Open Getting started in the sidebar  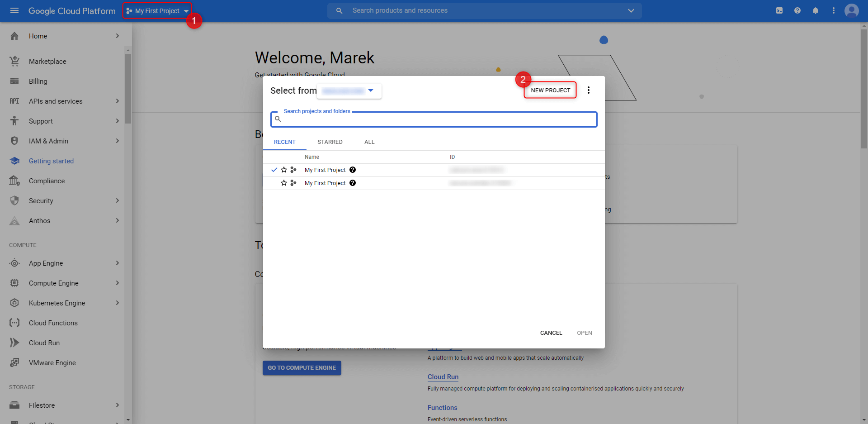[x=51, y=161]
